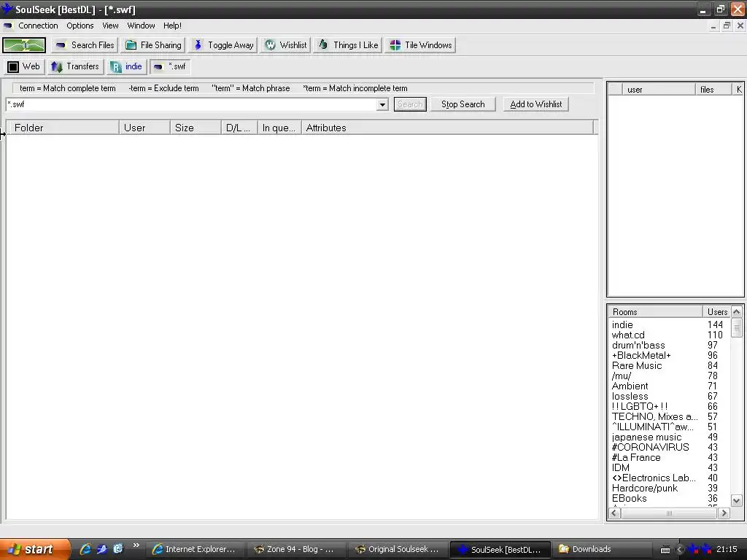Open the Windows start button

point(35,549)
